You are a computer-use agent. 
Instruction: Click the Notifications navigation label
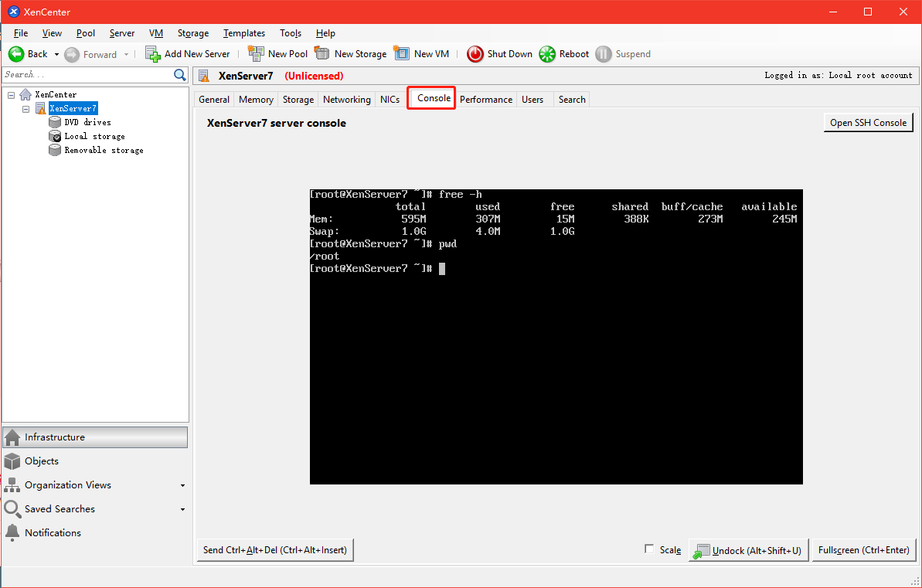click(x=53, y=532)
